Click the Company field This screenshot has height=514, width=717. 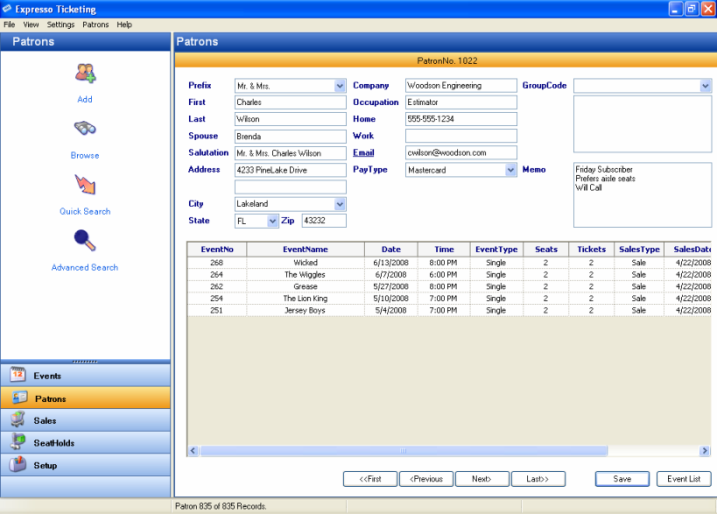(461, 86)
